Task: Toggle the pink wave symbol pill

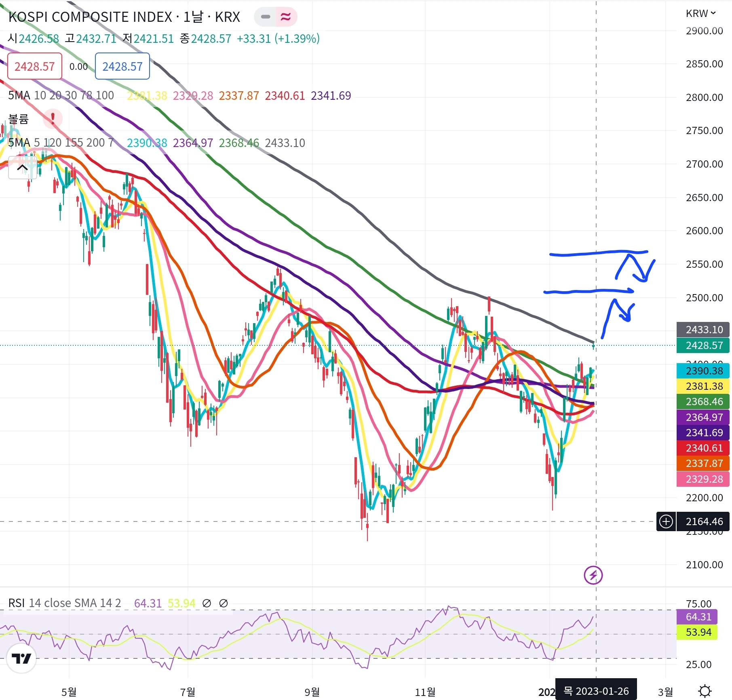Action: [x=286, y=17]
